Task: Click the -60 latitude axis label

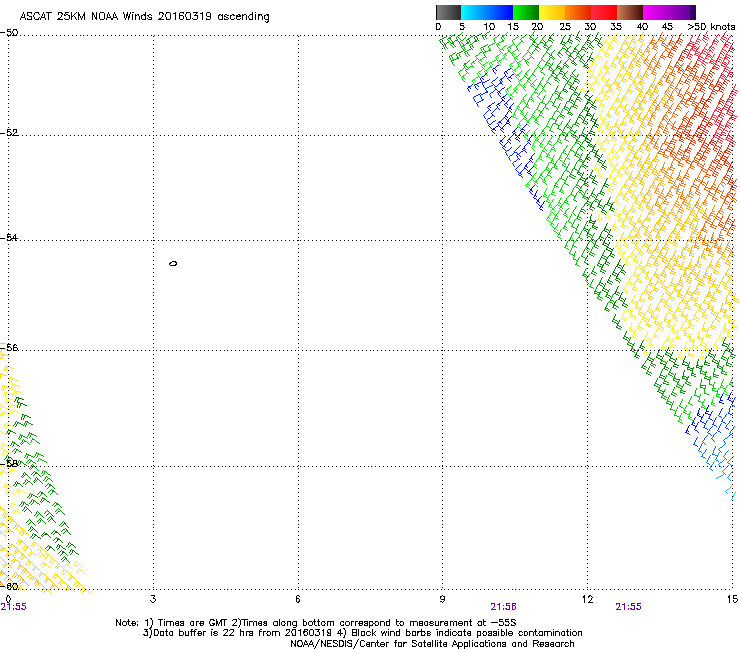Action: click(9, 586)
